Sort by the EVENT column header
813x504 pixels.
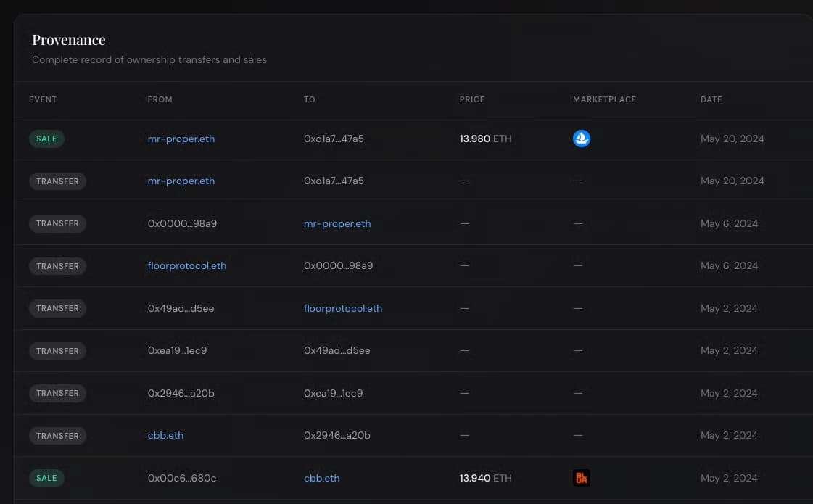43,99
